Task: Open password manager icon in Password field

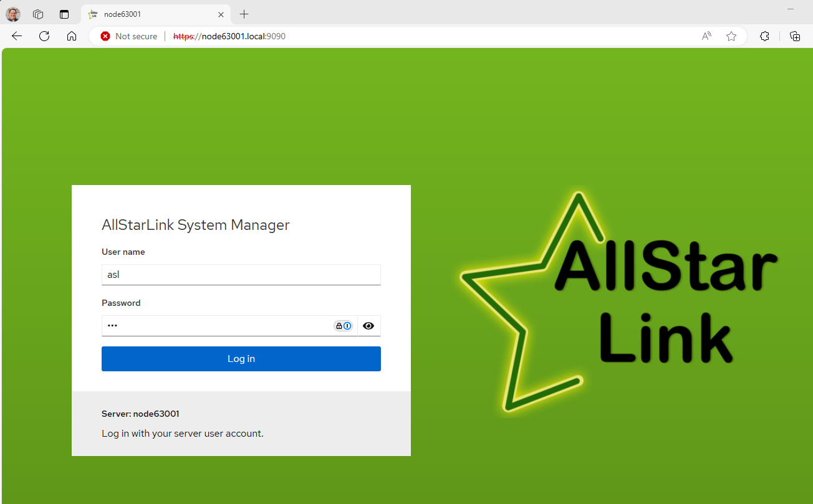Action: click(x=343, y=326)
